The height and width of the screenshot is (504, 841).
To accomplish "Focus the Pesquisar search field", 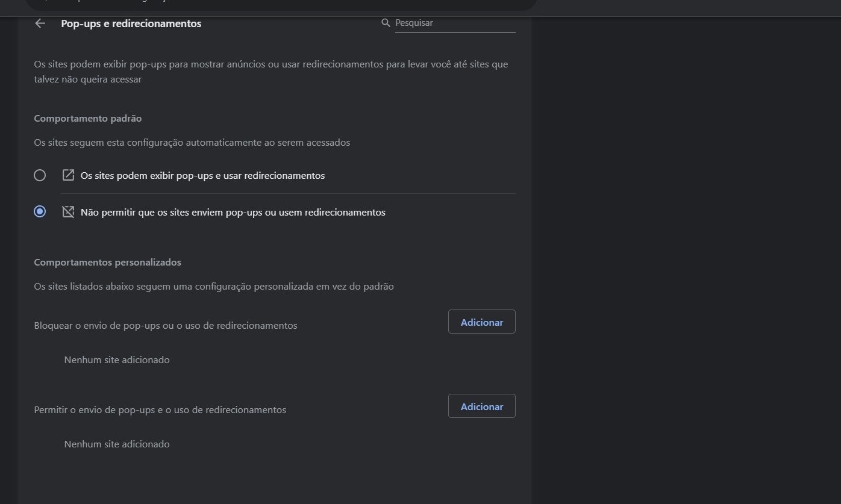I will pyautogui.click(x=455, y=23).
